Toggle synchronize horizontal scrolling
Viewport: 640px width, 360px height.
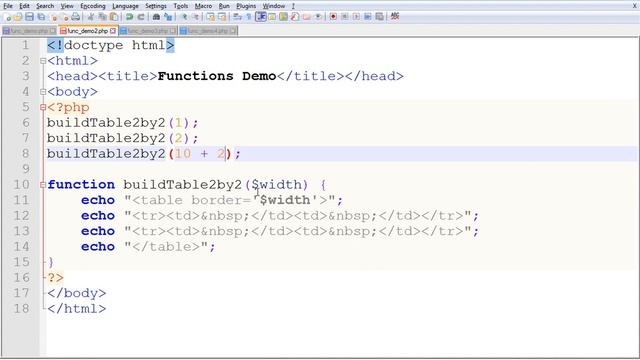(222, 17)
